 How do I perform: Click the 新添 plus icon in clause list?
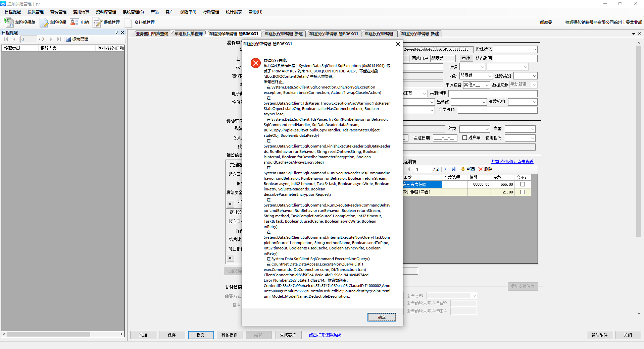(x=463, y=169)
